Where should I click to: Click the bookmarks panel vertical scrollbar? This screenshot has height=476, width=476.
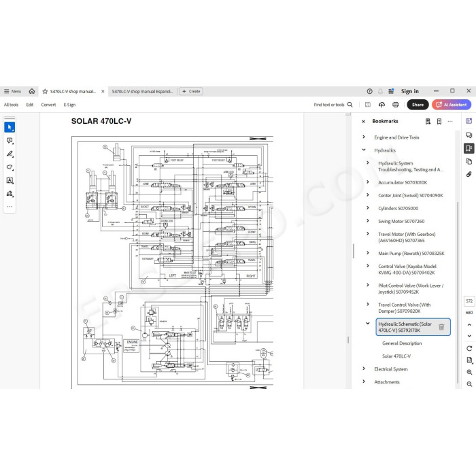[458, 292]
